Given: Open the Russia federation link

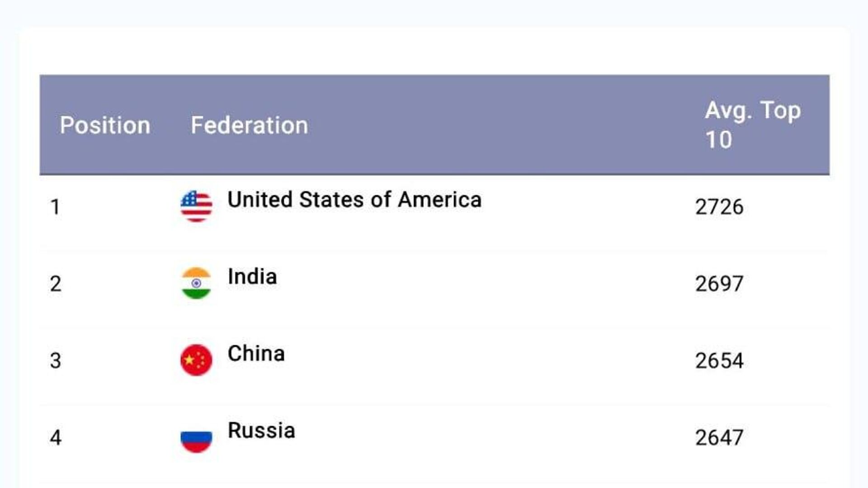Looking at the screenshot, I should (x=261, y=430).
